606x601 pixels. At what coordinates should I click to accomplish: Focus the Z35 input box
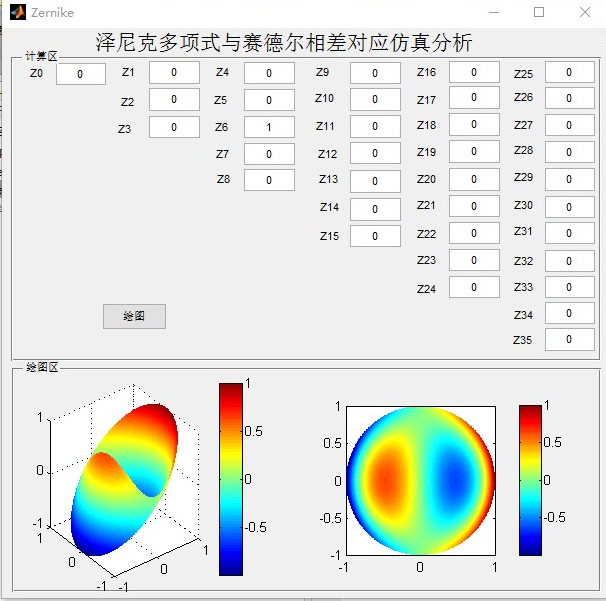pos(570,340)
